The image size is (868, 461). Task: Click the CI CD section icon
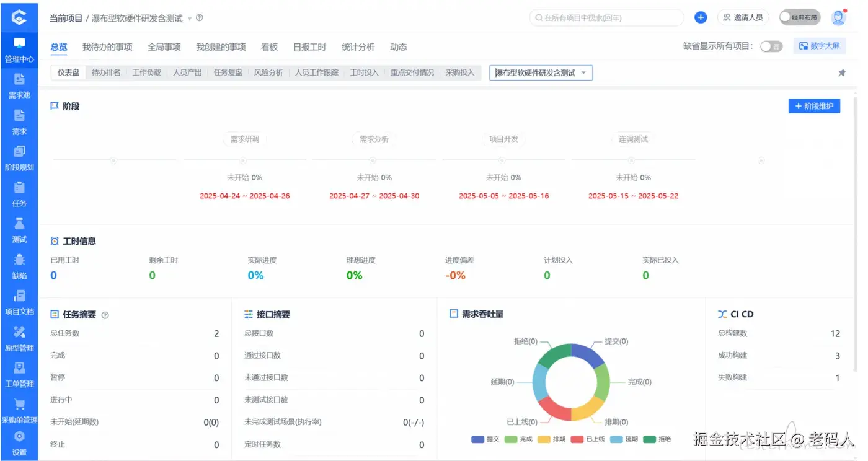pos(722,314)
